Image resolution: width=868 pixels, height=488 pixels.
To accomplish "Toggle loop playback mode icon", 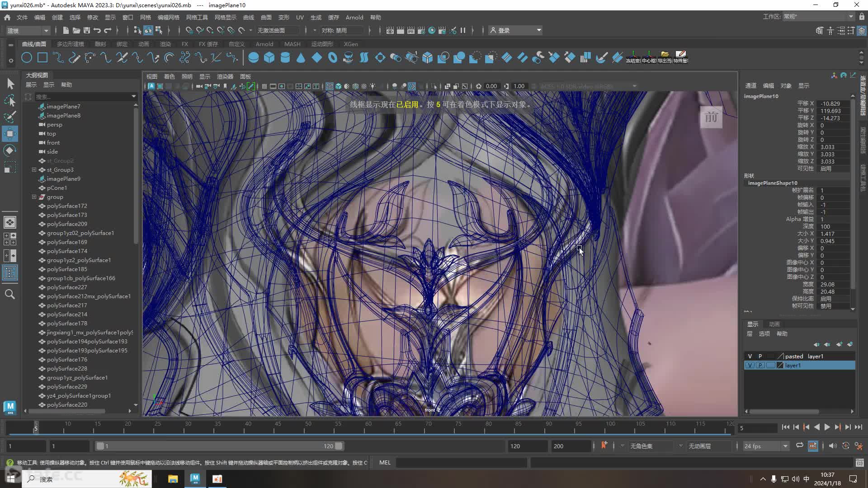I will pyautogui.click(x=799, y=446).
